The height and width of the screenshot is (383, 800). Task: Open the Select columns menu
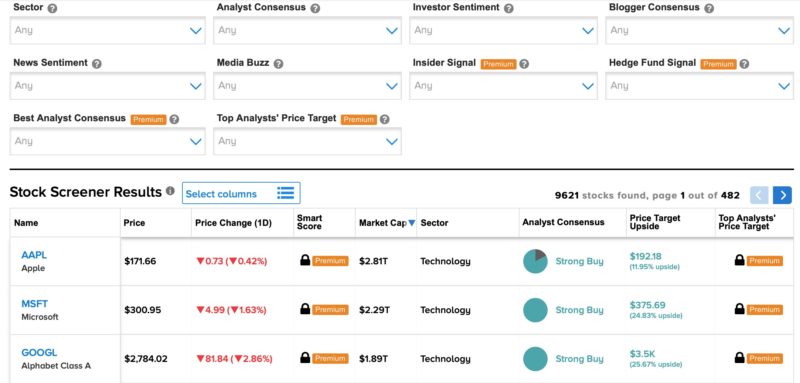tap(241, 193)
